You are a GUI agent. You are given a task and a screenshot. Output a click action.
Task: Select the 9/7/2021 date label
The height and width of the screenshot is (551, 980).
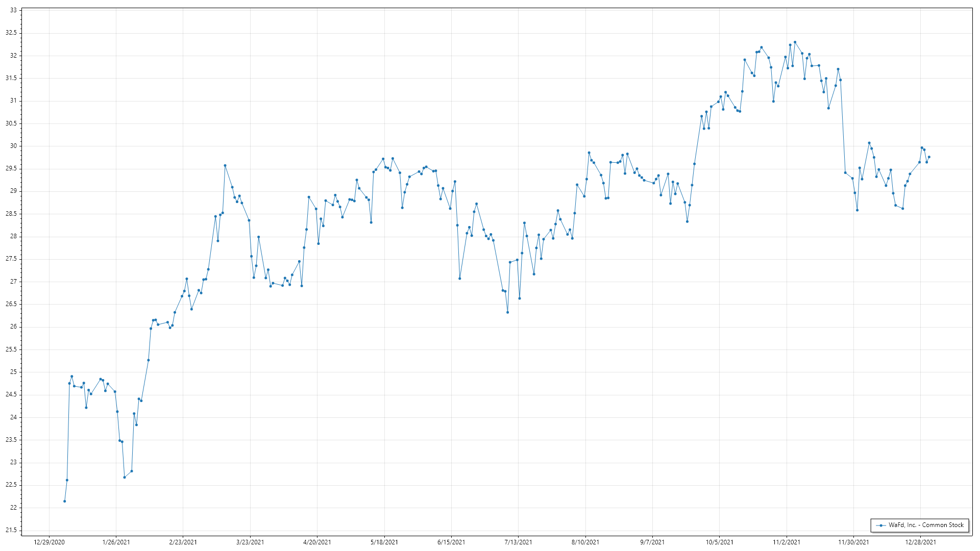[x=652, y=542]
